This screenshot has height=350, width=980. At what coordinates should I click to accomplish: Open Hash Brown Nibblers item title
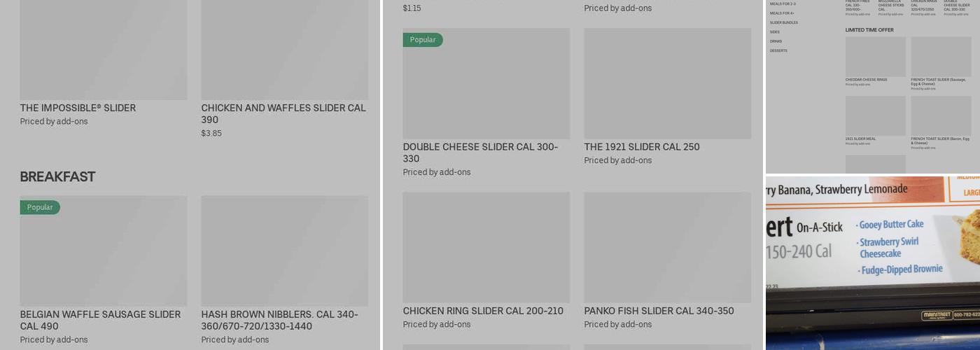tap(279, 320)
